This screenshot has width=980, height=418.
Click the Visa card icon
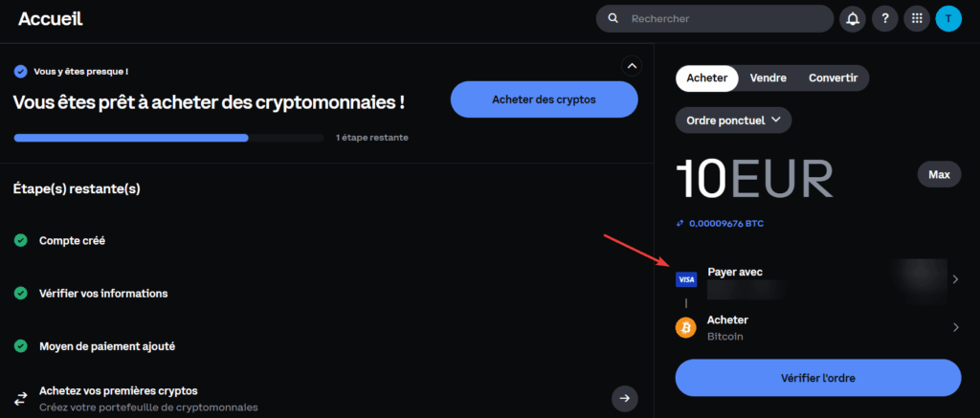click(686, 280)
